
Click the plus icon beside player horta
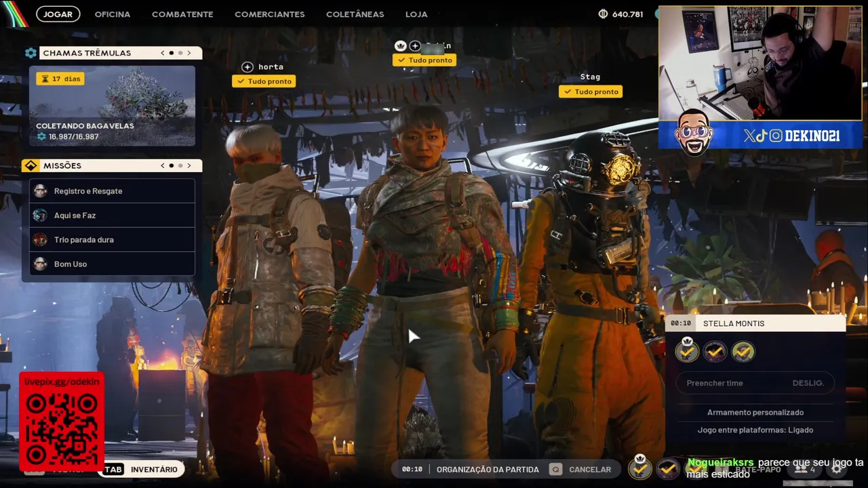(x=248, y=67)
